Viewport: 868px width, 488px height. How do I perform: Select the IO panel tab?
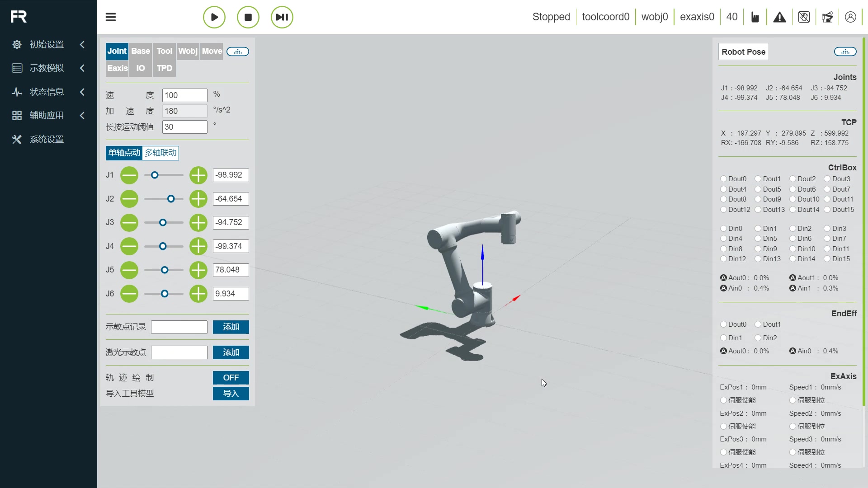click(140, 68)
